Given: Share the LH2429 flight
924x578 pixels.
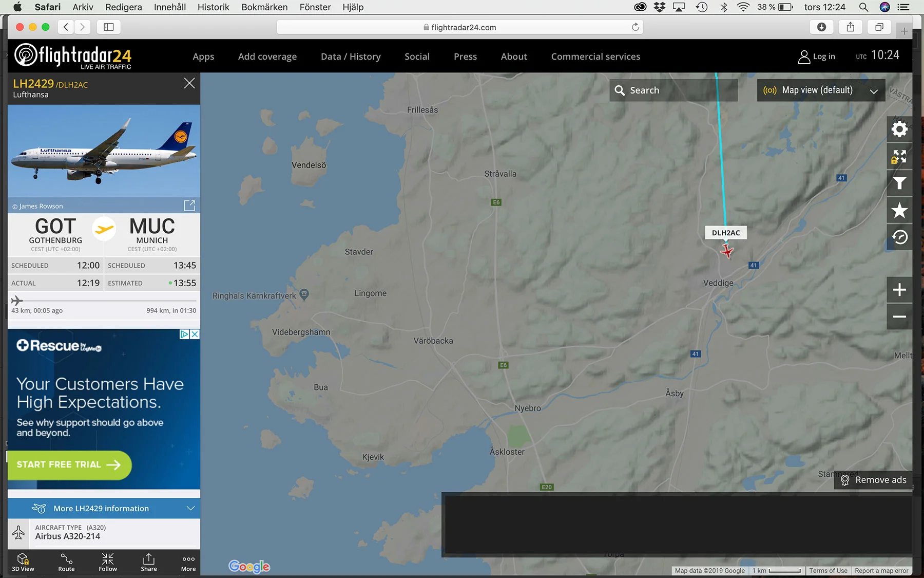Looking at the screenshot, I should pyautogui.click(x=149, y=562).
